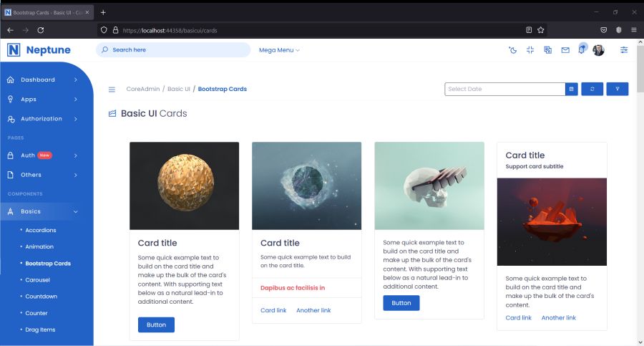Click Basic UI breadcrumb link

179,89
